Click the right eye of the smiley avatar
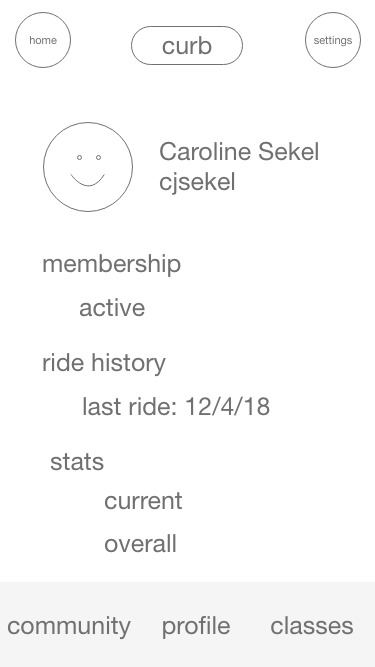Viewport: 375px width, 667px height. click(98, 157)
